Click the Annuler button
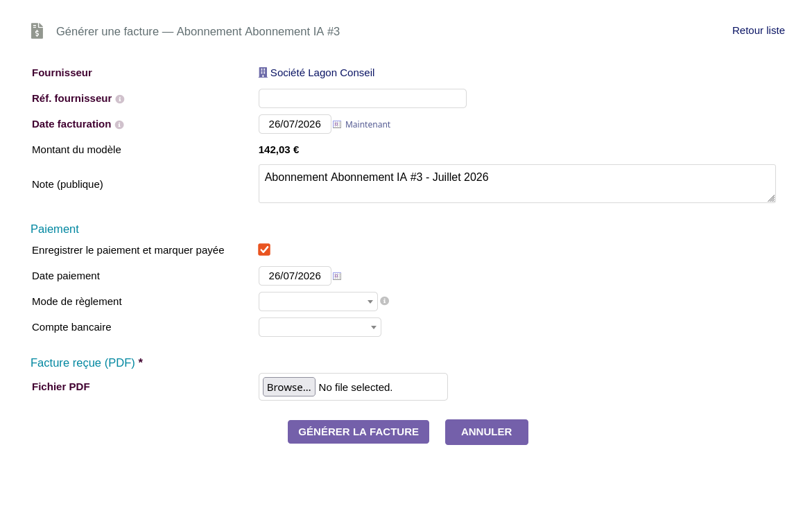The height and width of the screenshot is (506, 812). point(486,432)
